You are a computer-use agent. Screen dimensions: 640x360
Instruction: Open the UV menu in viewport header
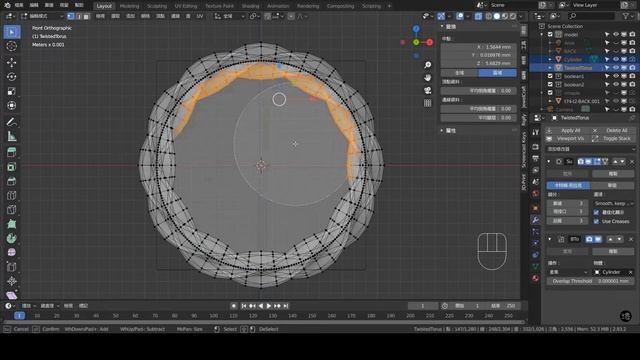(x=200, y=16)
